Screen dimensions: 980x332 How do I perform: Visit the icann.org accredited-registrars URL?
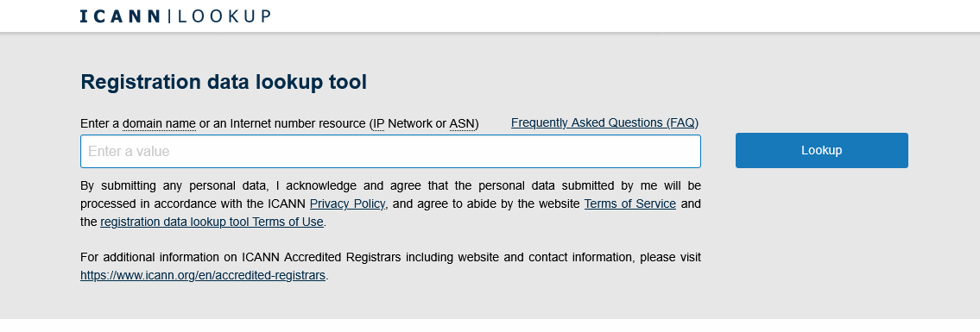(x=203, y=276)
